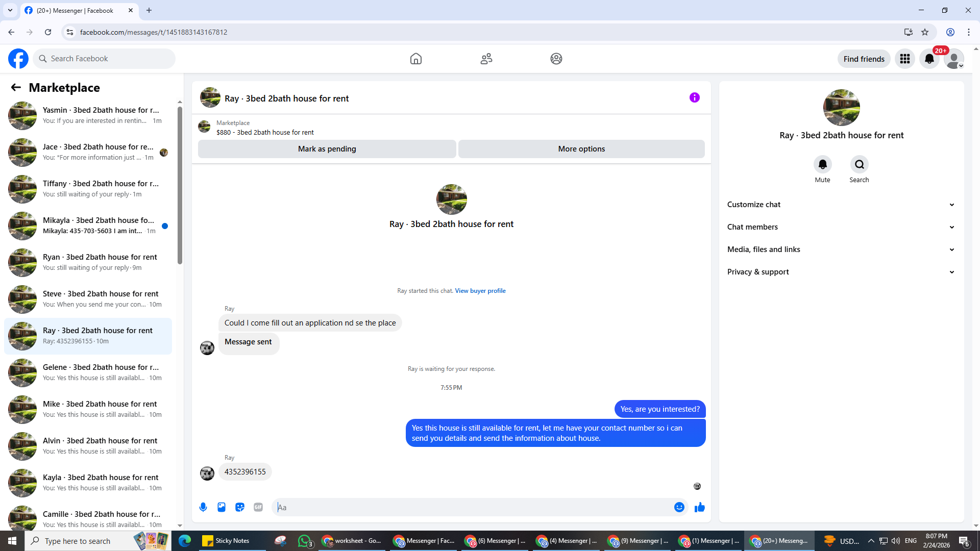
Task: Go to Facebook Home tab
Action: point(415,59)
